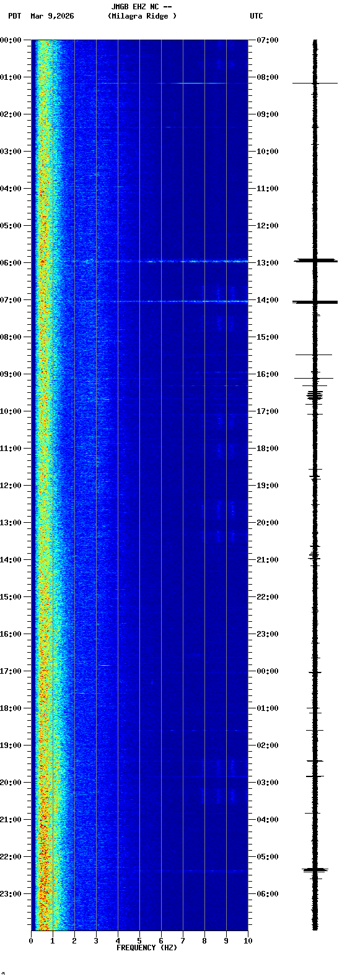
Task: Click the UTC axis label '16:00'
Action: [x=267, y=374]
